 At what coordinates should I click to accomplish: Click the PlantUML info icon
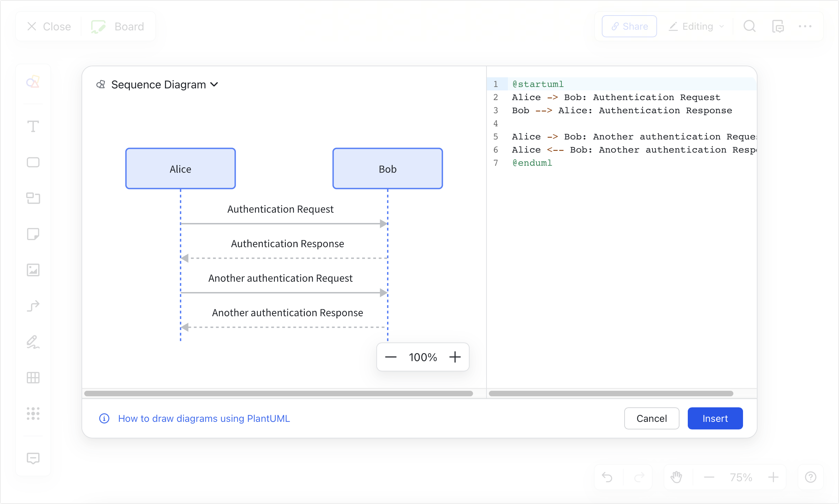104,418
